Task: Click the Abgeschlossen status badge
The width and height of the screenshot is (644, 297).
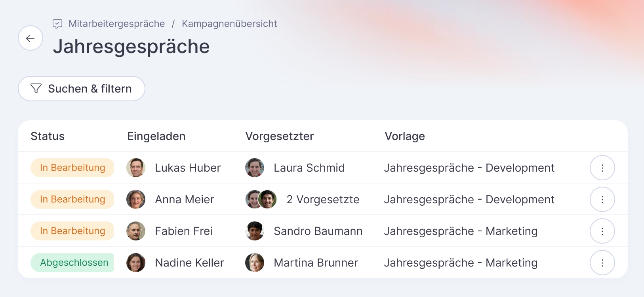Action: pos(72,263)
